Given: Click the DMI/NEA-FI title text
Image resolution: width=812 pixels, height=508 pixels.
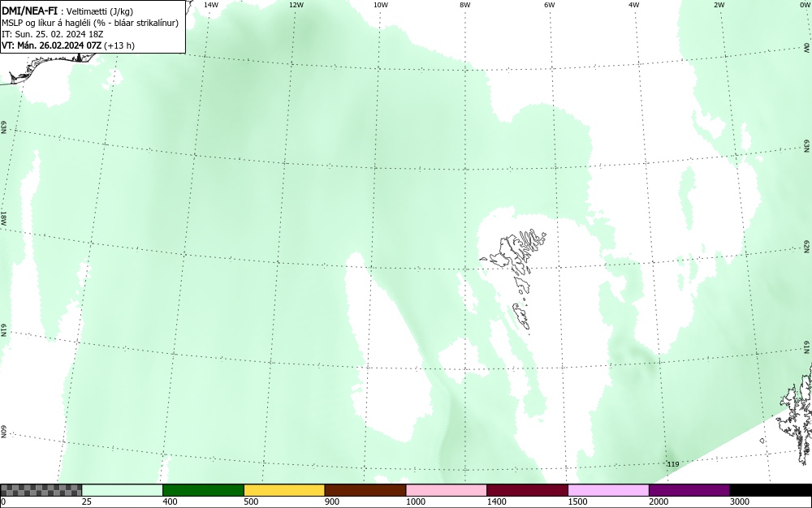Looking at the screenshot, I should tap(29, 11).
